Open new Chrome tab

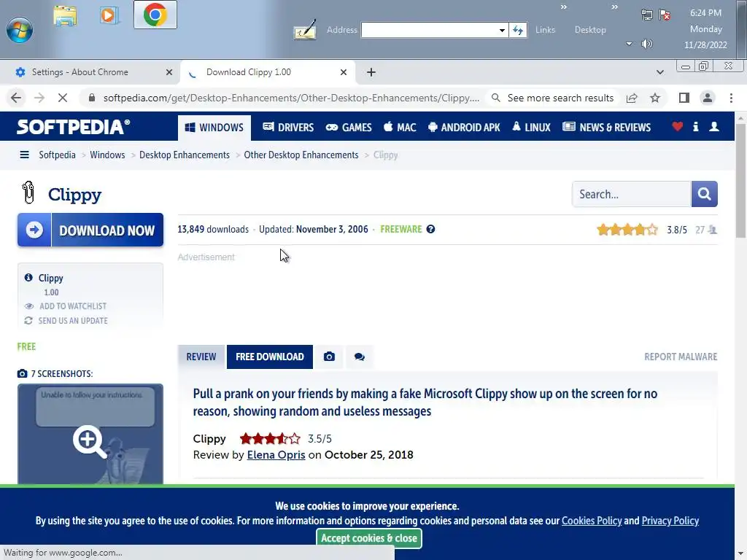tap(371, 72)
